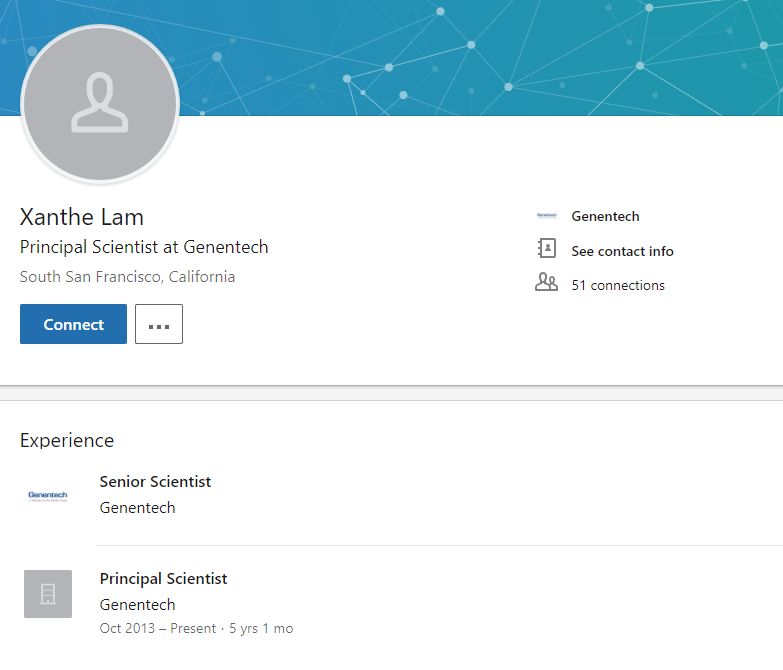Viewport: 783px width, 670px height.
Task: Click Genentech under Senior Scientist
Action: coord(137,508)
